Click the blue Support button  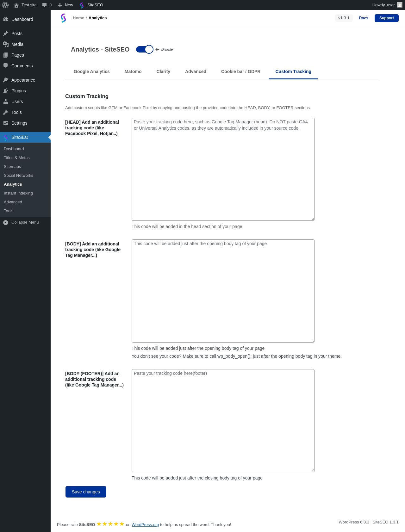387,18
